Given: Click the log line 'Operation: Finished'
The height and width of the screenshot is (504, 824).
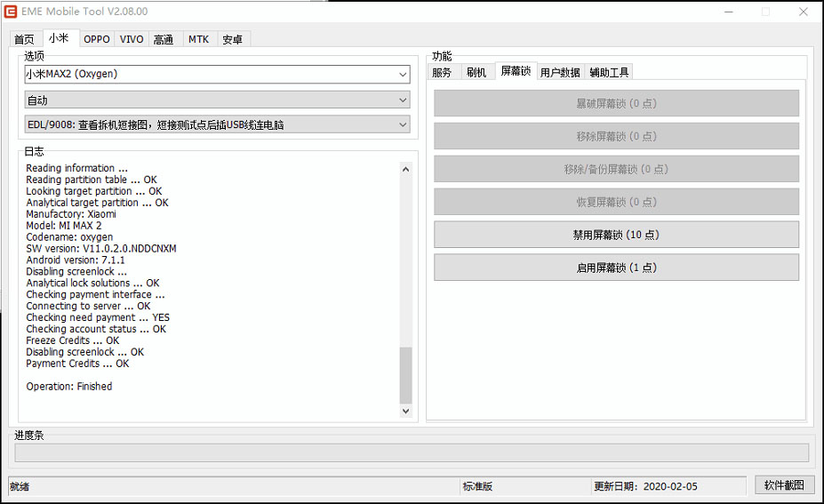Looking at the screenshot, I should [x=69, y=387].
